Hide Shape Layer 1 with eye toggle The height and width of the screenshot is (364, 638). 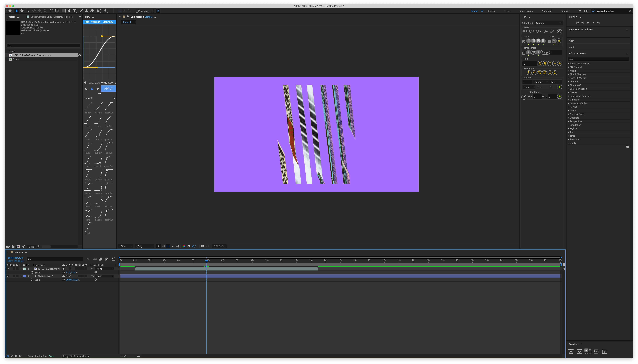tap(8, 276)
